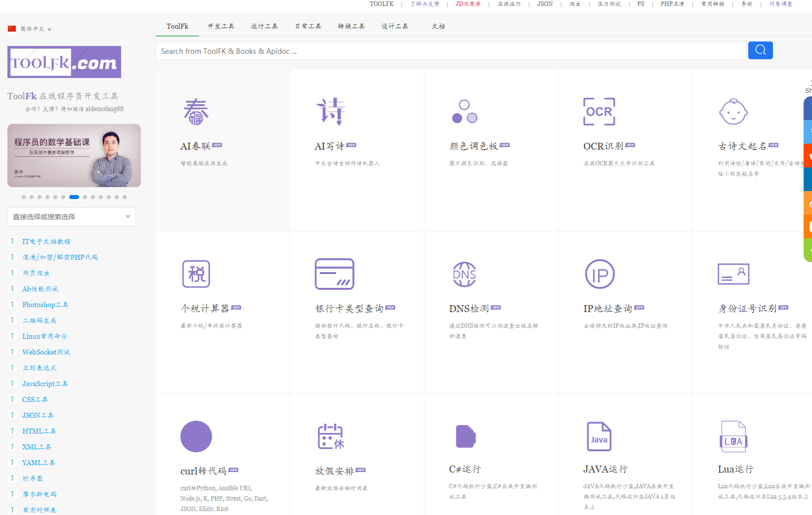812x515 pixels.
Task: Open the OCR识别 icon
Action: (x=599, y=112)
